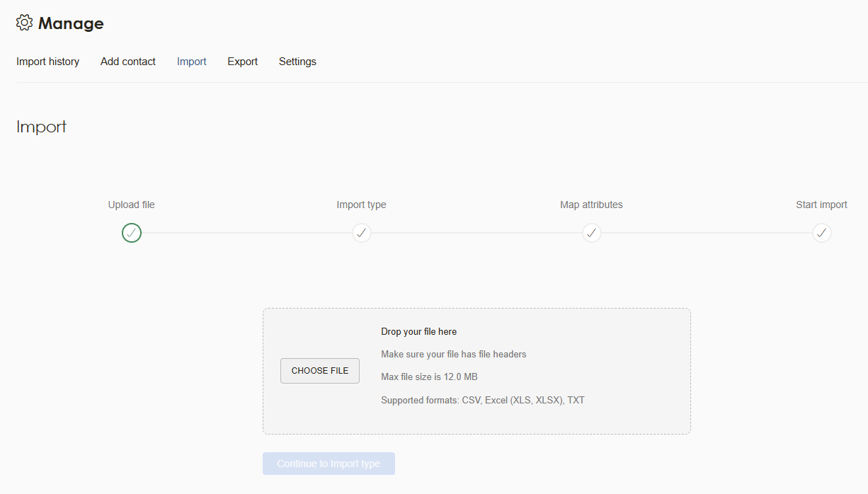
Task: Click the Manage page title text
Action: [x=71, y=23]
